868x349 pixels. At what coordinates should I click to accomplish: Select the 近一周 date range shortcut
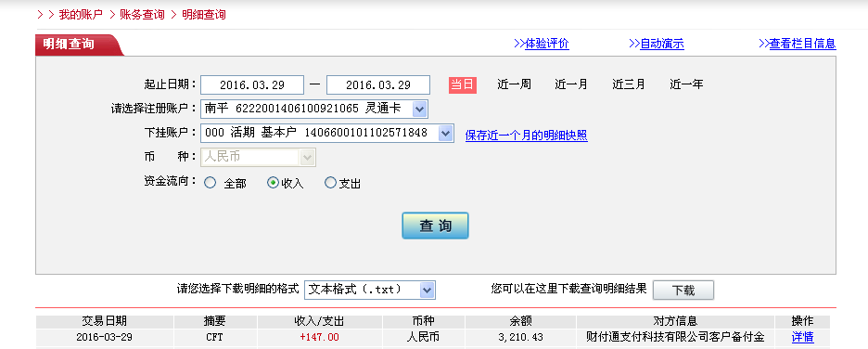[x=515, y=84]
